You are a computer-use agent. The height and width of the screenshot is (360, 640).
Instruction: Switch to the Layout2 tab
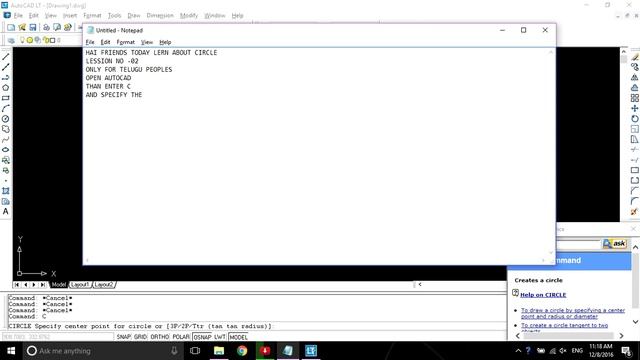[x=104, y=284]
